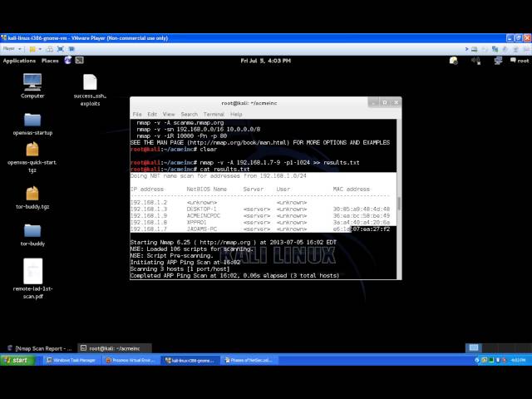532x399 pixels.
Task: Click the 'Starting Nmap 6.25' output line
Action: 234,242
